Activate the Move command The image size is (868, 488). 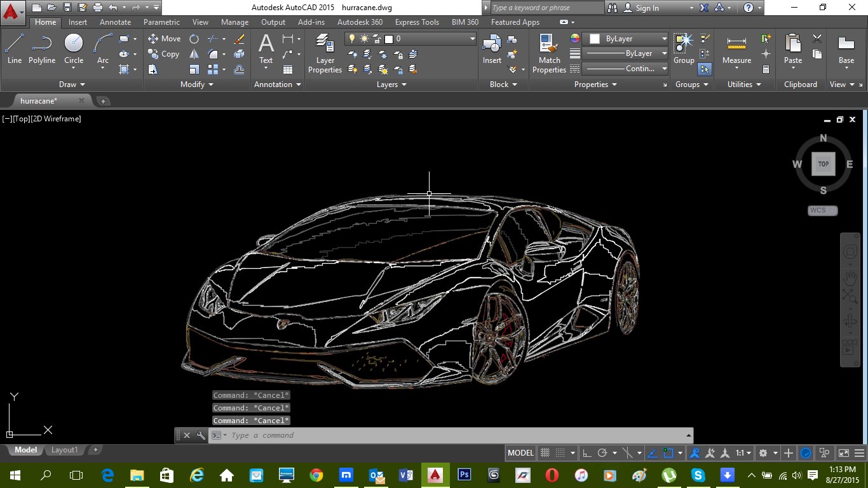tap(164, 39)
